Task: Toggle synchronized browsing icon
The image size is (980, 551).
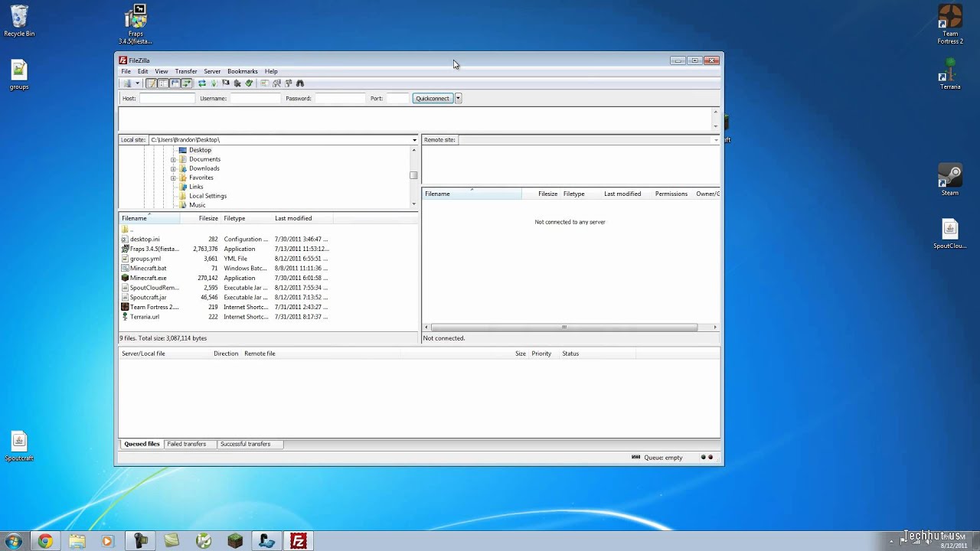Action: [x=288, y=83]
